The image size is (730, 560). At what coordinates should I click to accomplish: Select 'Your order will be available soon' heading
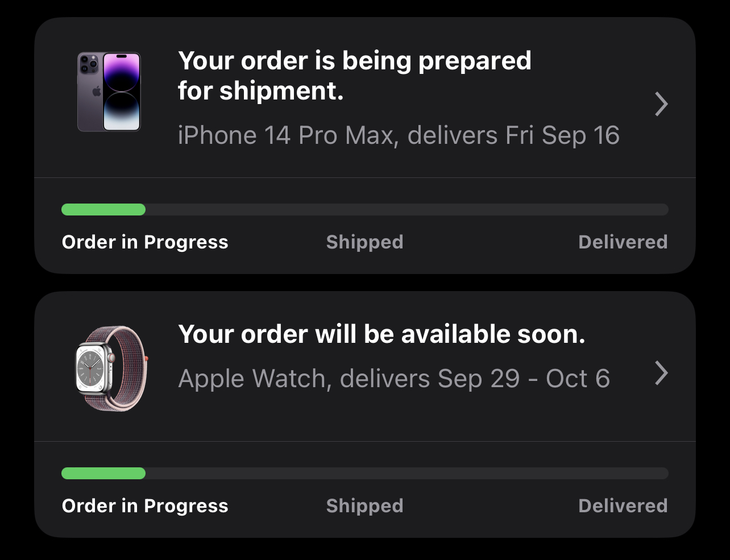(x=381, y=334)
